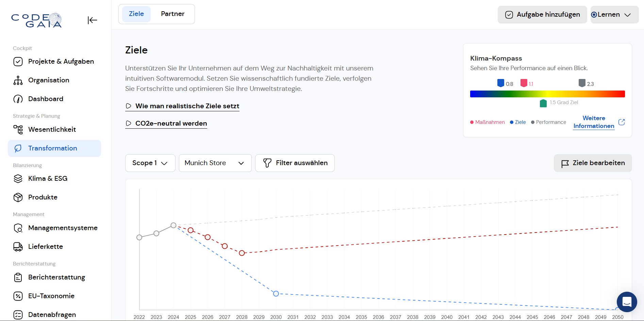Toggle the Ziele legend entry

click(518, 122)
